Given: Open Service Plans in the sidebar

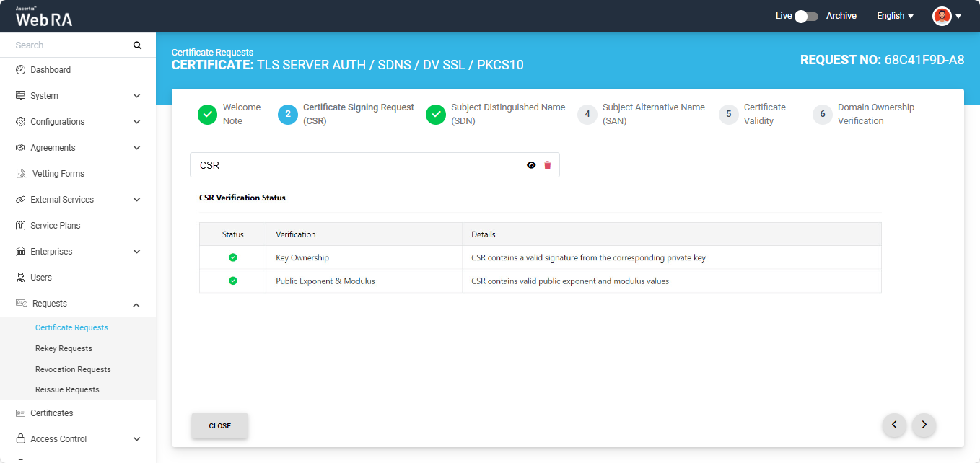Looking at the screenshot, I should click(x=55, y=226).
